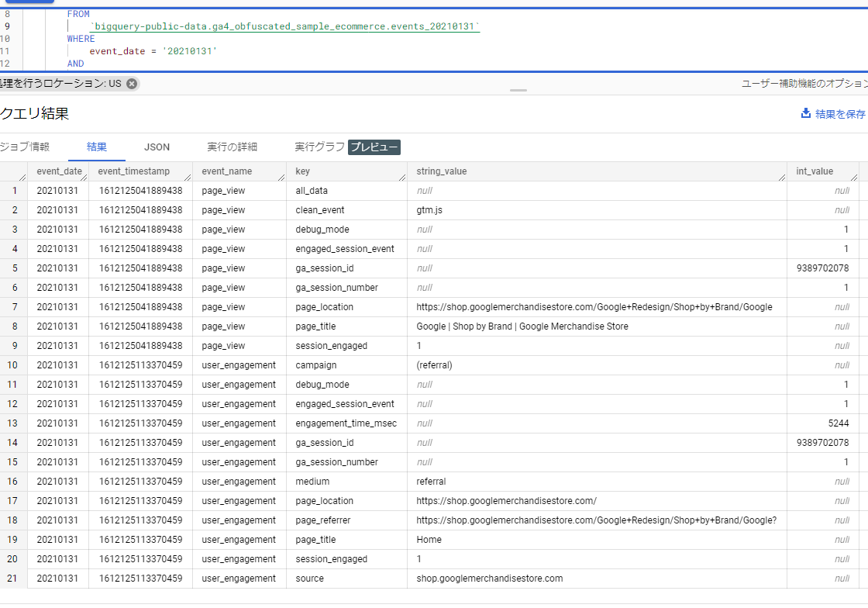The height and width of the screenshot is (608, 868).
Task: Select timestamp 1612125113370459 in row 13
Action: pyautogui.click(x=140, y=423)
